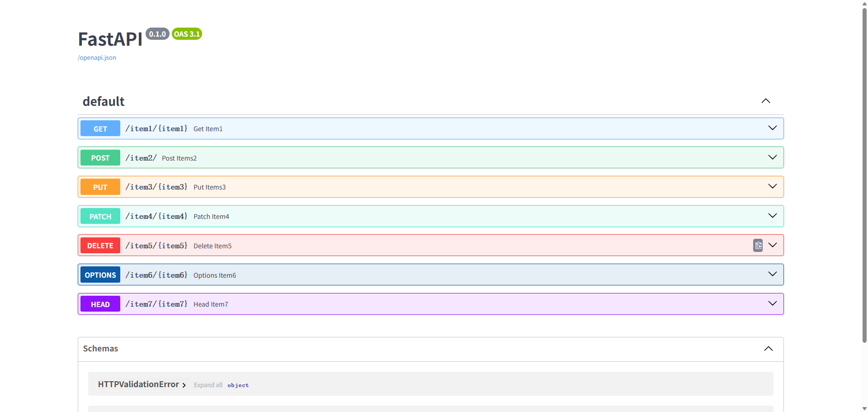Select the PUT method badge for /item3/{item3}
868x412 pixels.
tap(100, 187)
